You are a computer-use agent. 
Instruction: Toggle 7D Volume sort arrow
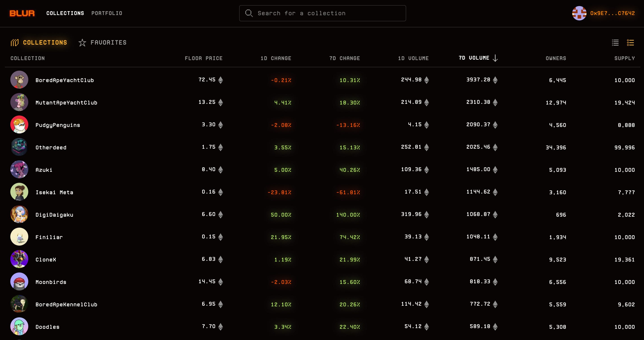coord(495,58)
